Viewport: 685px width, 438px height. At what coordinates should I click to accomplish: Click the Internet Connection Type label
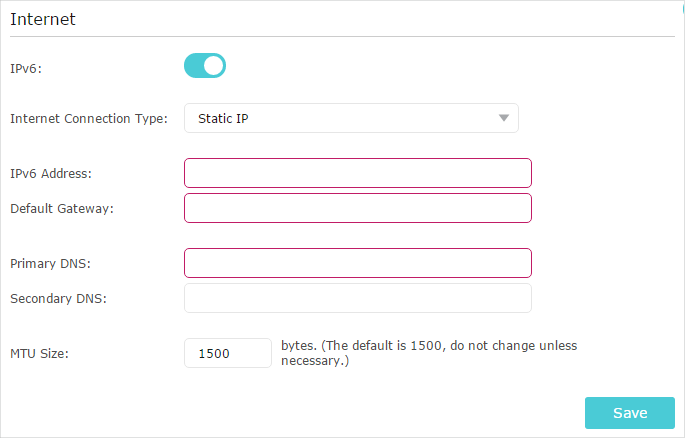[x=89, y=118]
